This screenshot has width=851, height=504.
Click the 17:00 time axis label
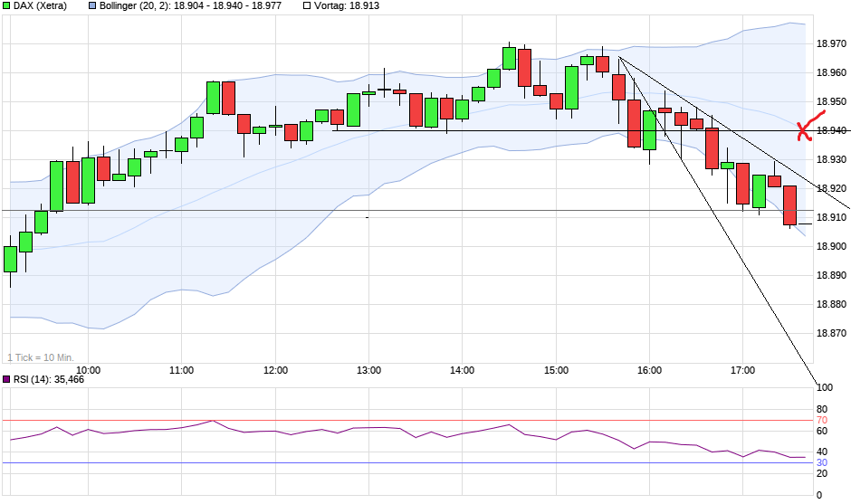(742, 370)
